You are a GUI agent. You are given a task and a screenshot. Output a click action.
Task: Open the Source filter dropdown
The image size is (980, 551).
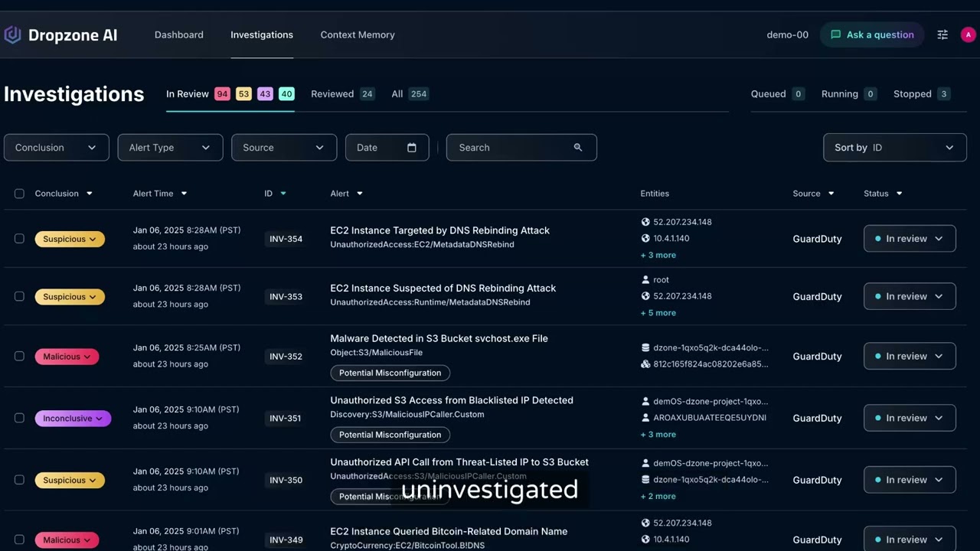tap(284, 148)
